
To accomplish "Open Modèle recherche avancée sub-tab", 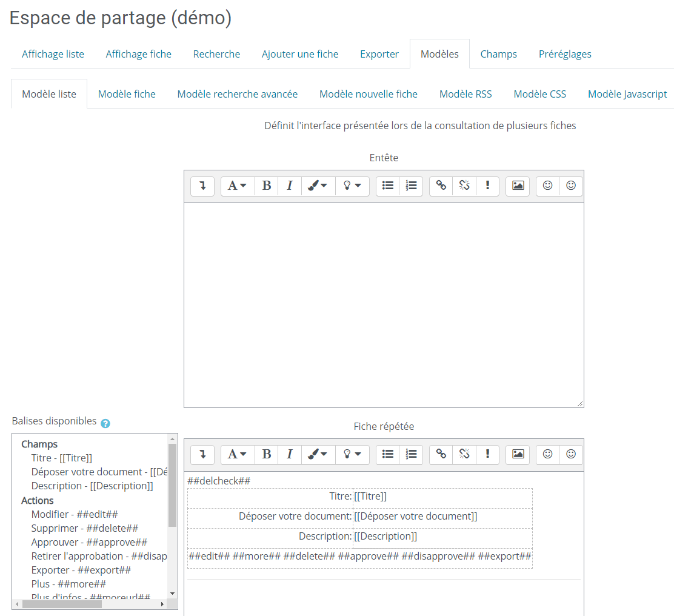I will click(x=237, y=94).
